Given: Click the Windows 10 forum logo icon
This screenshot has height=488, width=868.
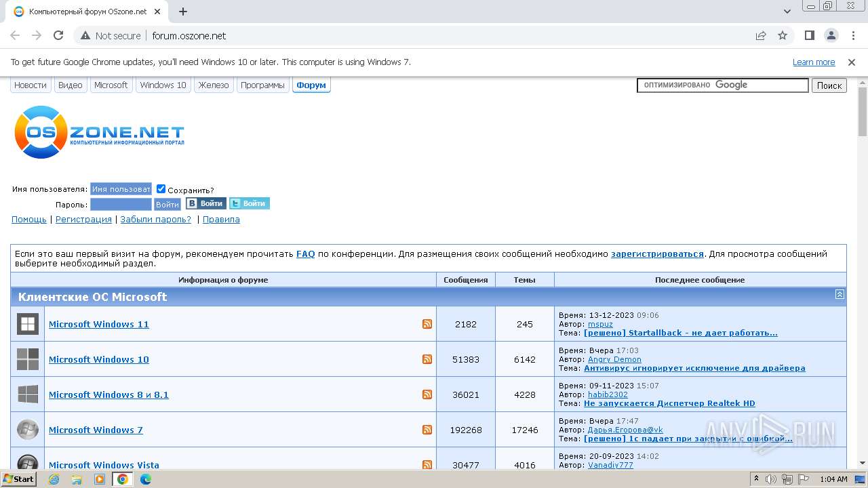Looking at the screenshot, I should 28,359.
